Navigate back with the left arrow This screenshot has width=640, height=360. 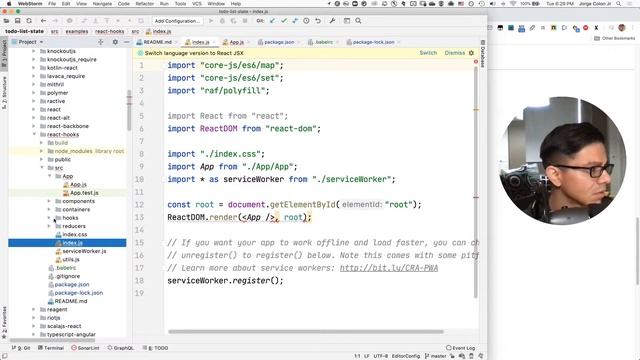click(43, 21)
